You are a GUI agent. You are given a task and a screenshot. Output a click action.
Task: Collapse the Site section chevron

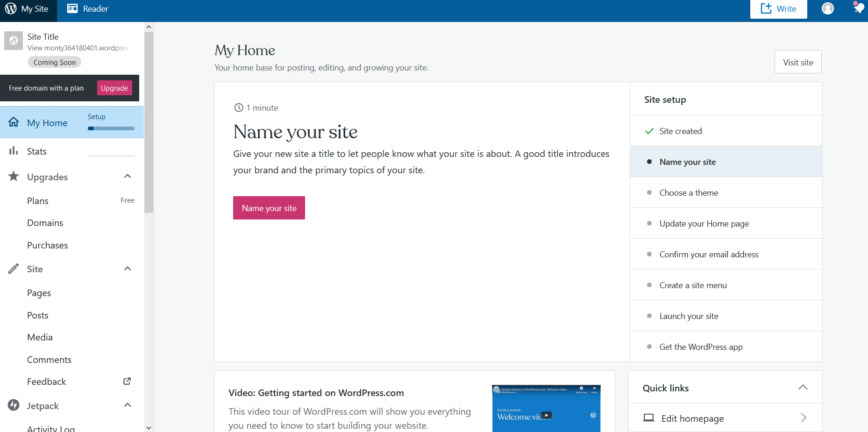[128, 269]
